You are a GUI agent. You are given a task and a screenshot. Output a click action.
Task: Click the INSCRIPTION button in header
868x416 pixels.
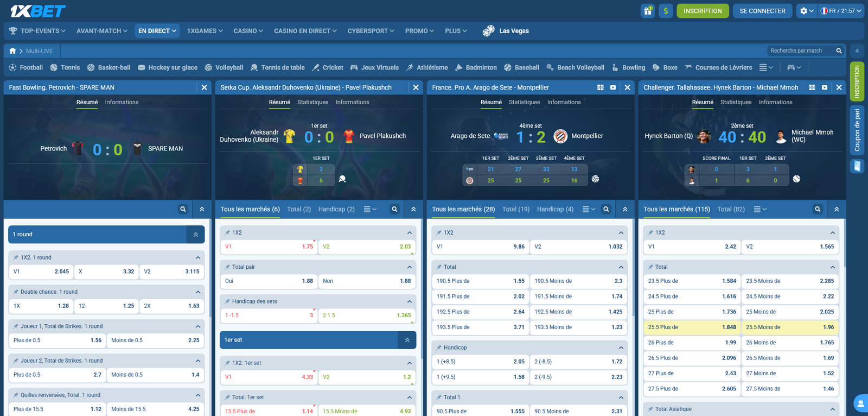coord(703,11)
